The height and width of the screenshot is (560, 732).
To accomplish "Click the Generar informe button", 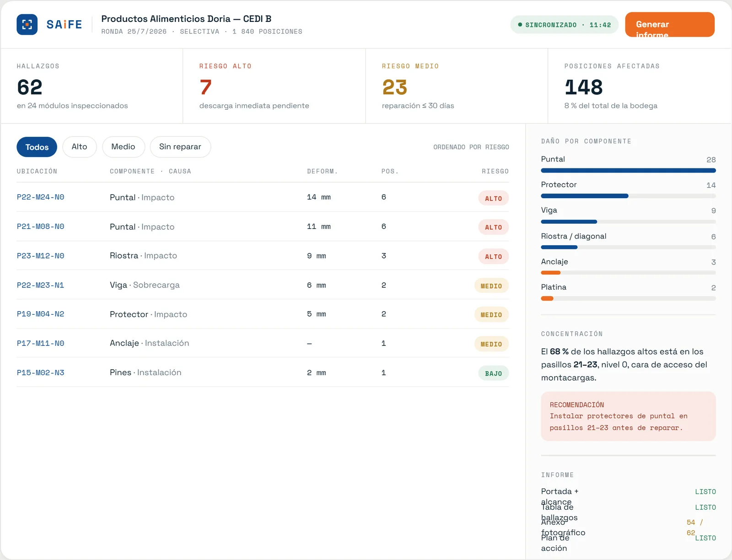I will pyautogui.click(x=670, y=24).
